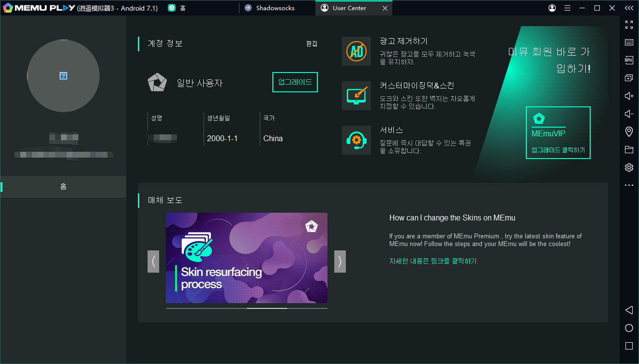Open the settings gear in sidebar

(x=629, y=167)
